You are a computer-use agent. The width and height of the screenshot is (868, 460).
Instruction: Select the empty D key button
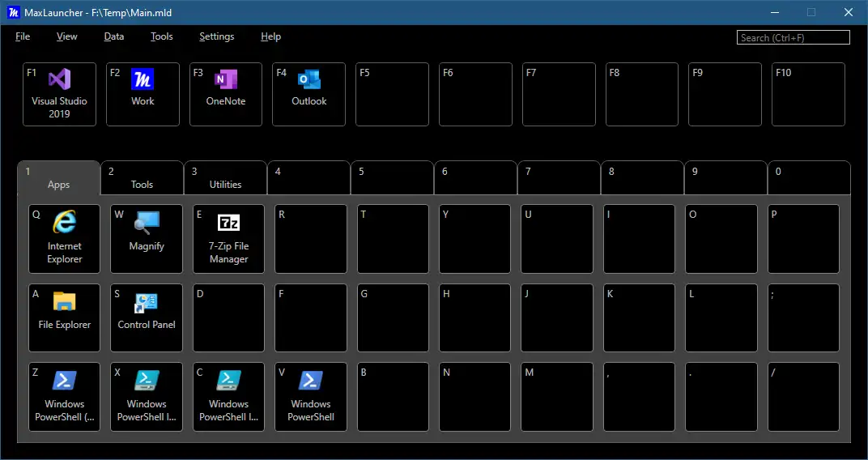coord(228,317)
